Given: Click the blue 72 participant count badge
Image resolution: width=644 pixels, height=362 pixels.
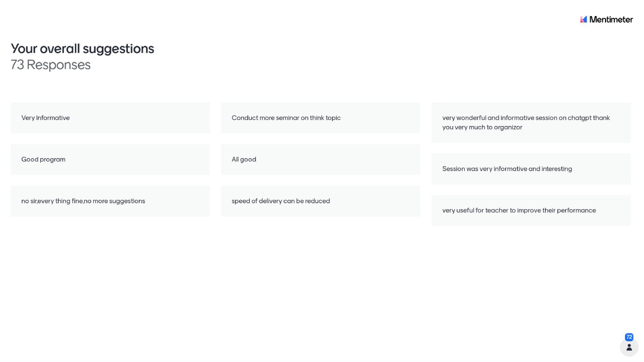Looking at the screenshot, I should [629, 337].
